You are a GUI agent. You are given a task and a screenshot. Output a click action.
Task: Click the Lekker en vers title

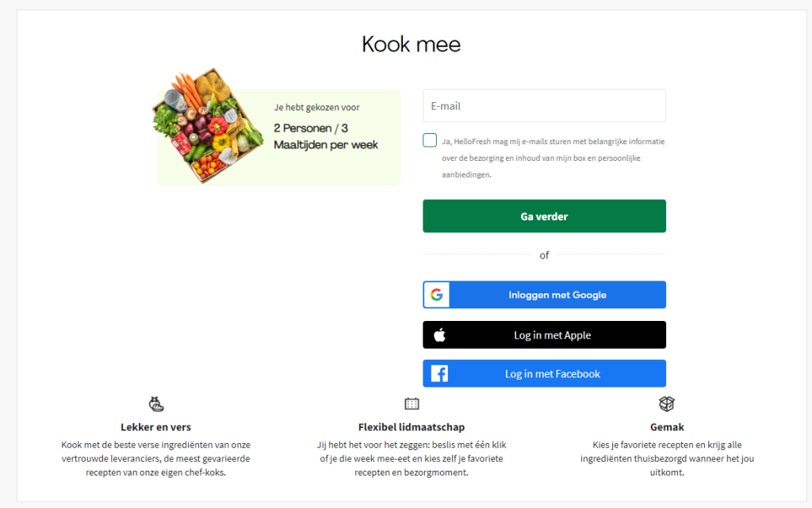coord(155,427)
